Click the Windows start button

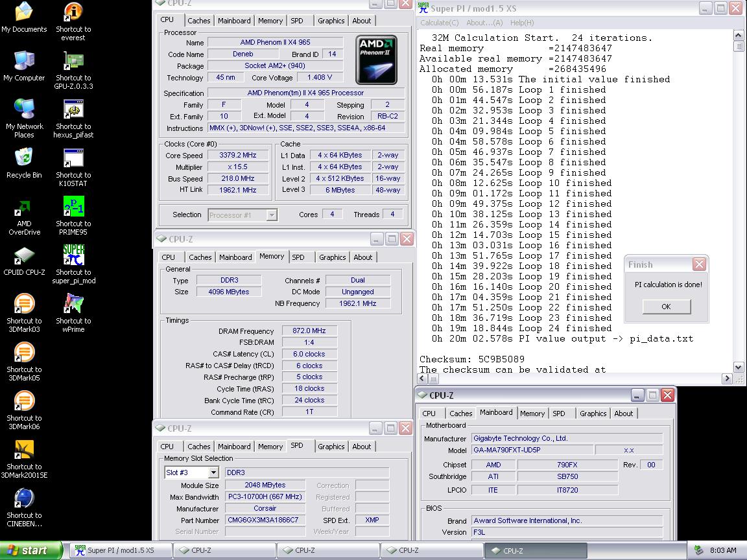(x=31, y=550)
